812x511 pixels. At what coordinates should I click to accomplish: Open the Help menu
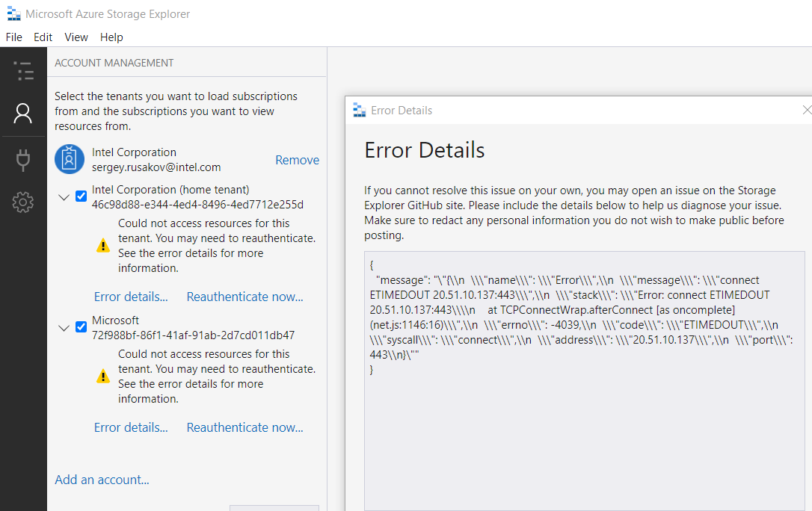pos(111,37)
